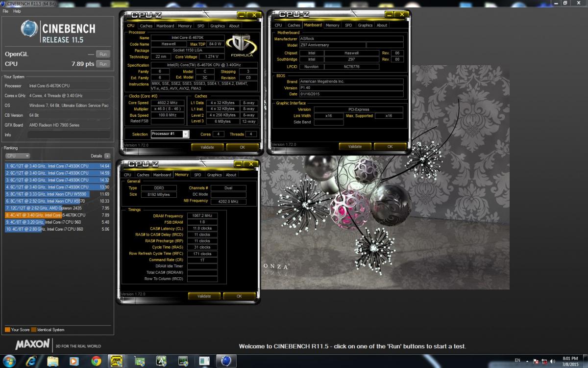
Task: Select the ranking row scoring 14.59
Action: click(x=58, y=173)
